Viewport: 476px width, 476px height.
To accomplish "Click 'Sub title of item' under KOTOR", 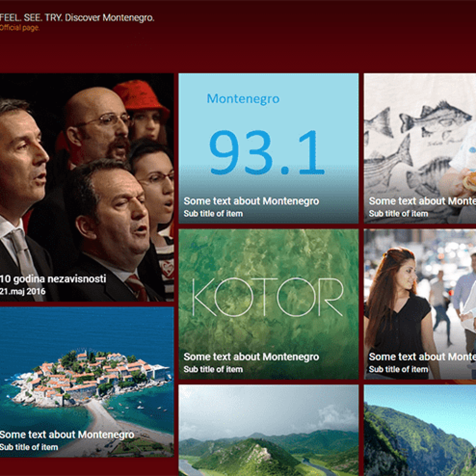I will pos(213,369).
